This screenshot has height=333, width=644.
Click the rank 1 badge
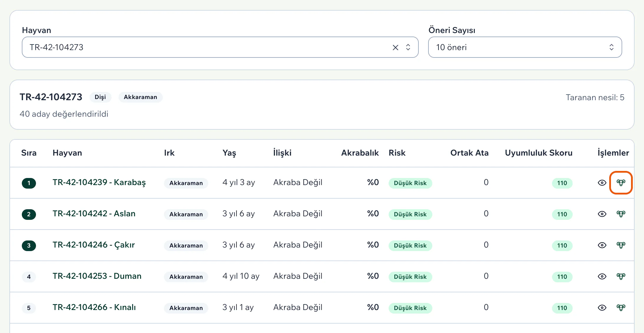[29, 183]
